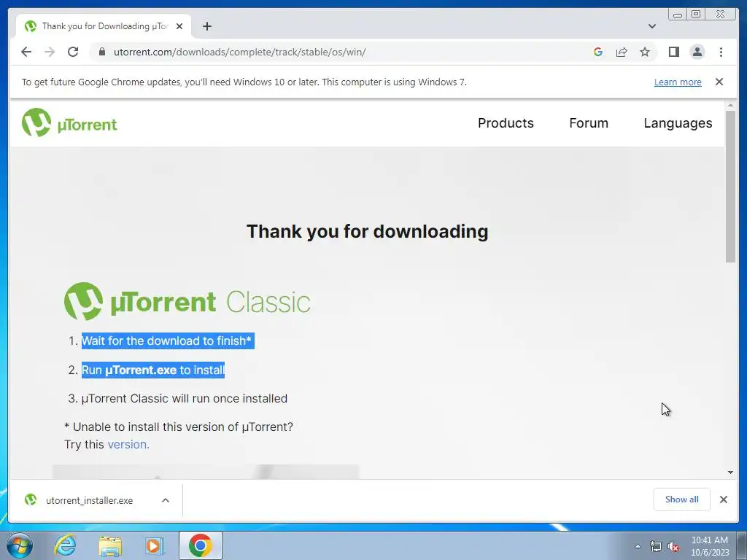Select the Thank you for Downloading tab
The width and height of the screenshot is (747, 560).
104,26
